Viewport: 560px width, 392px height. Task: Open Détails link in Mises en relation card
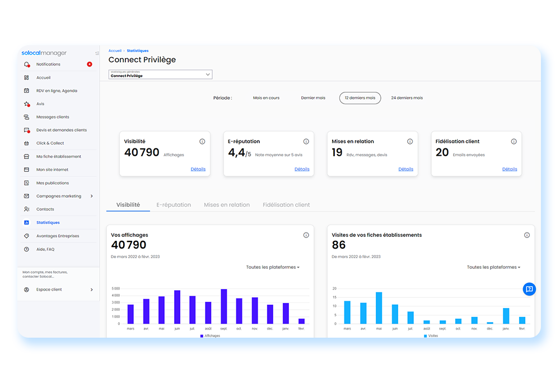pyautogui.click(x=405, y=169)
